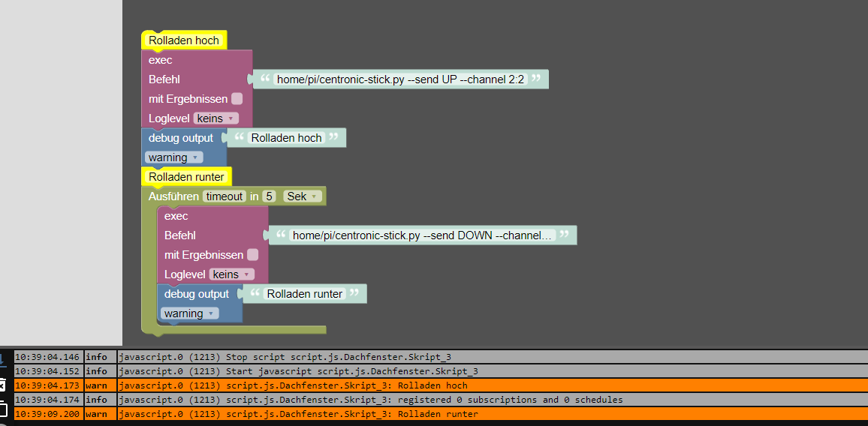Screen dimensions: 868x426
Task: Open the 'Sek' time unit dropdown
Action: (303, 196)
